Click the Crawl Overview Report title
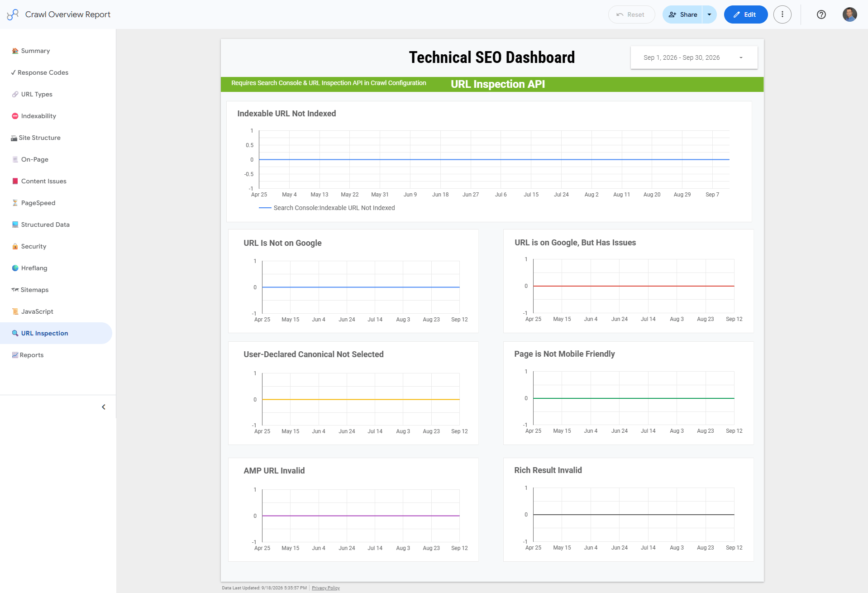 (x=68, y=14)
